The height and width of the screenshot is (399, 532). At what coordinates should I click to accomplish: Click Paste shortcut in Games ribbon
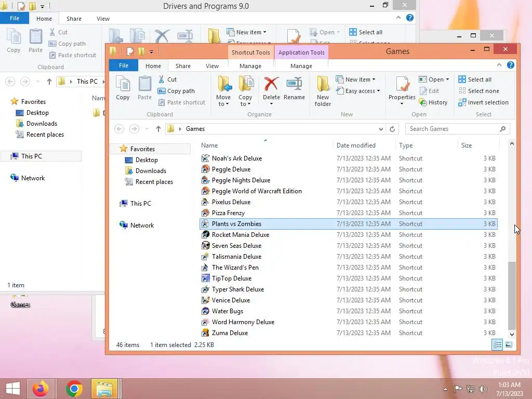coord(181,102)
